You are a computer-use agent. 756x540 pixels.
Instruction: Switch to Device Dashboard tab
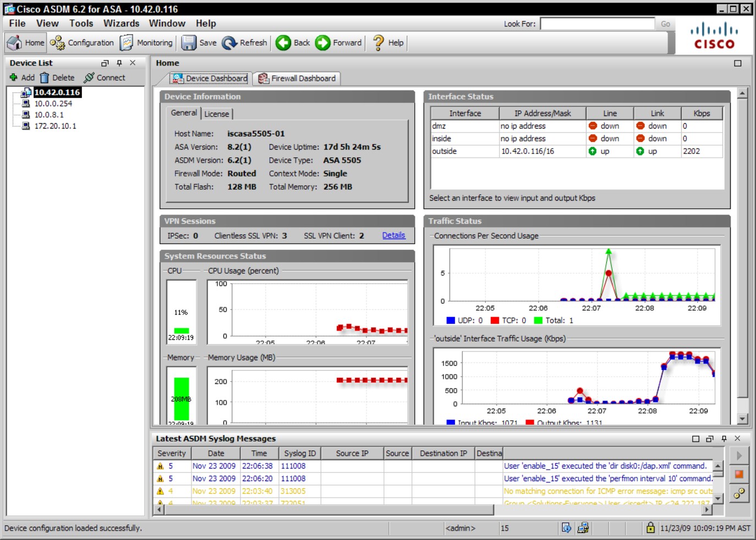coord(210,79)
